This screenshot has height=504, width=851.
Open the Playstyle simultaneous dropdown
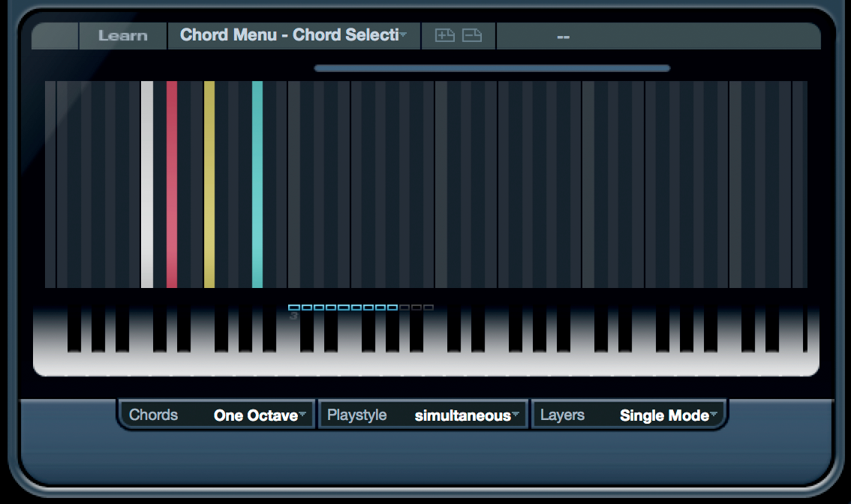point(423,415)
